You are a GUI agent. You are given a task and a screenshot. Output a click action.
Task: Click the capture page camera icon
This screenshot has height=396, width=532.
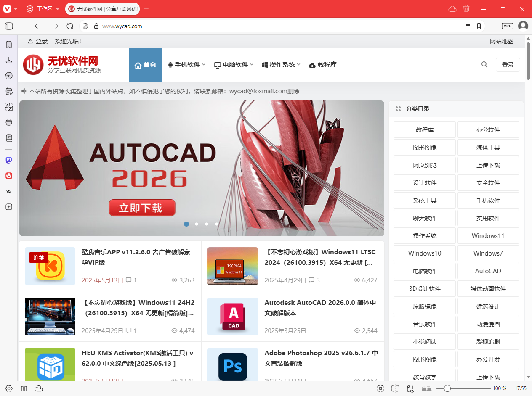[x=380, y=388]
